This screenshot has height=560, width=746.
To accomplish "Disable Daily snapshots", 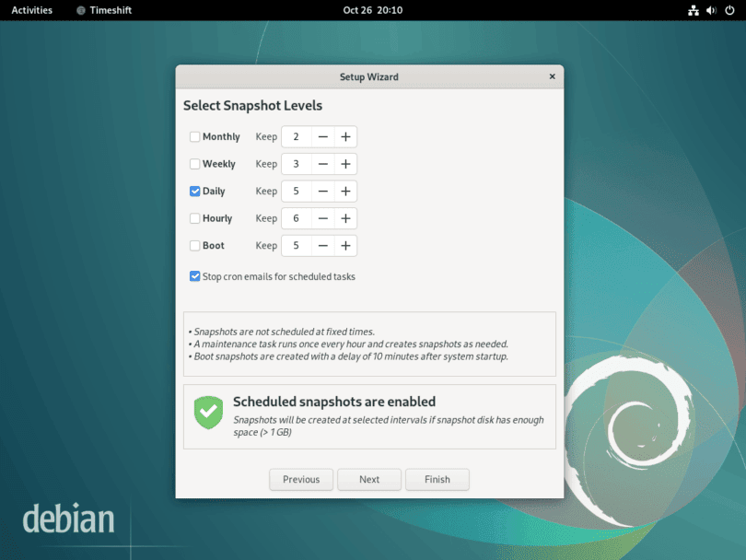I will click(194, 191).
